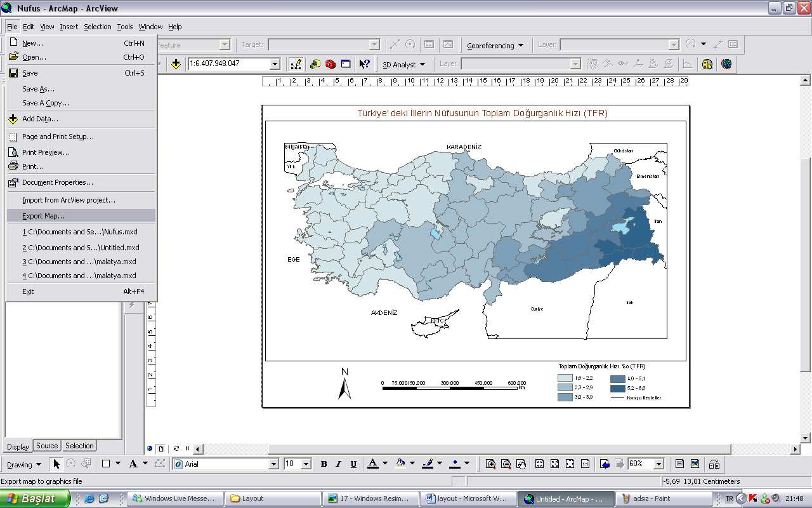Open the Command Line window icon

click(x=346, y=64)
